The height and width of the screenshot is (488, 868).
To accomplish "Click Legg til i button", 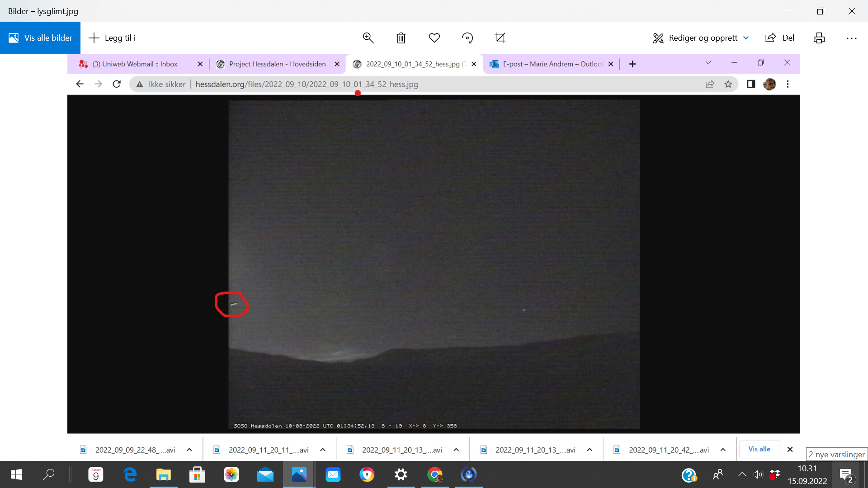I will pos(112,38).
